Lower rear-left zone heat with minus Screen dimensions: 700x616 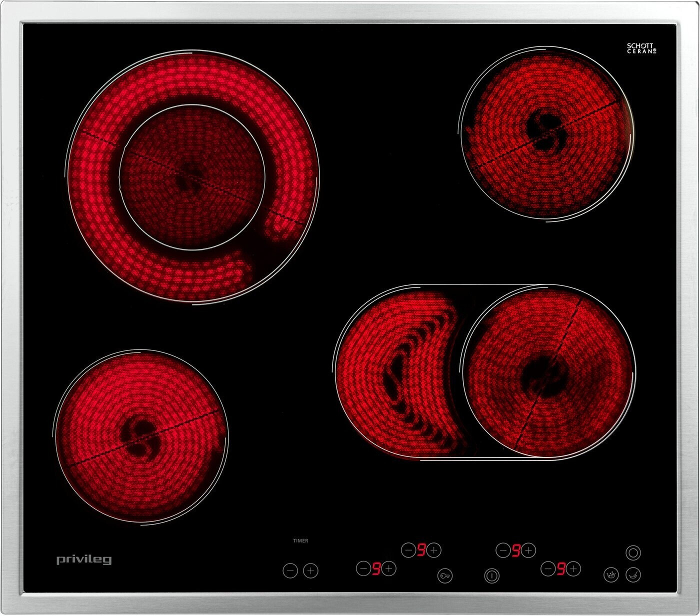(x=408, y=550)
